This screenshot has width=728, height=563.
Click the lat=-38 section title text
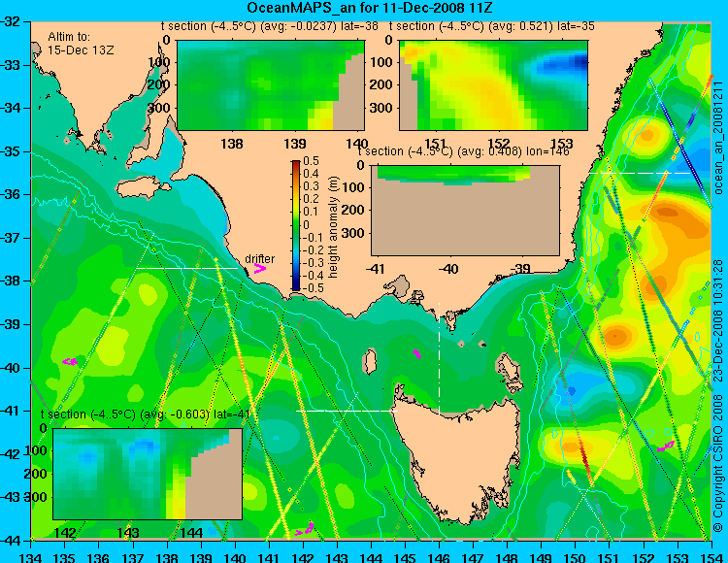click(269, 26)
